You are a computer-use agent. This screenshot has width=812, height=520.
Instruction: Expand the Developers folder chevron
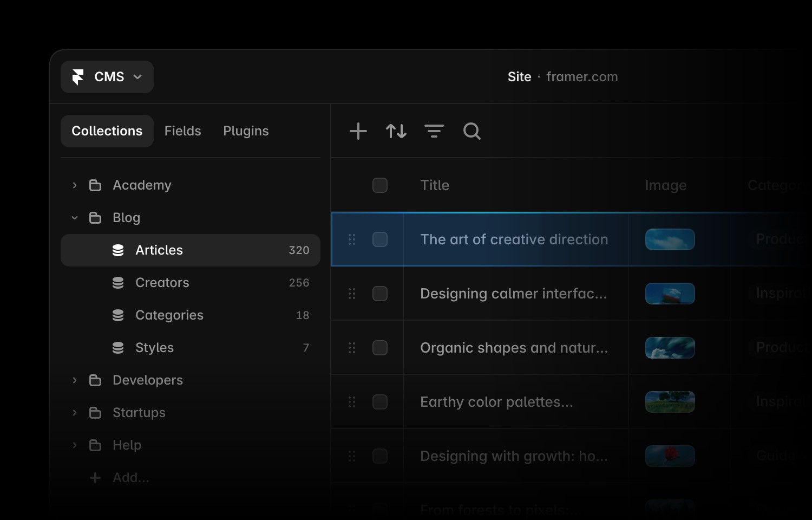75,380
